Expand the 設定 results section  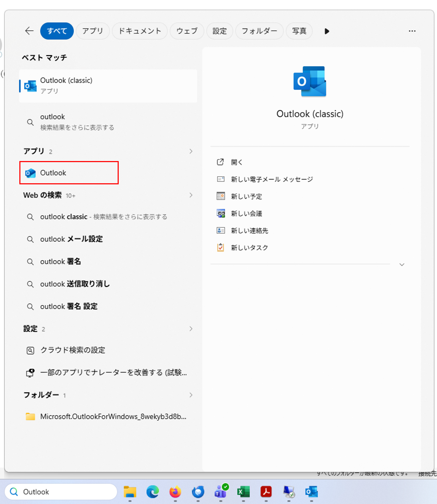pyautogui.click(x=191, y=329)
